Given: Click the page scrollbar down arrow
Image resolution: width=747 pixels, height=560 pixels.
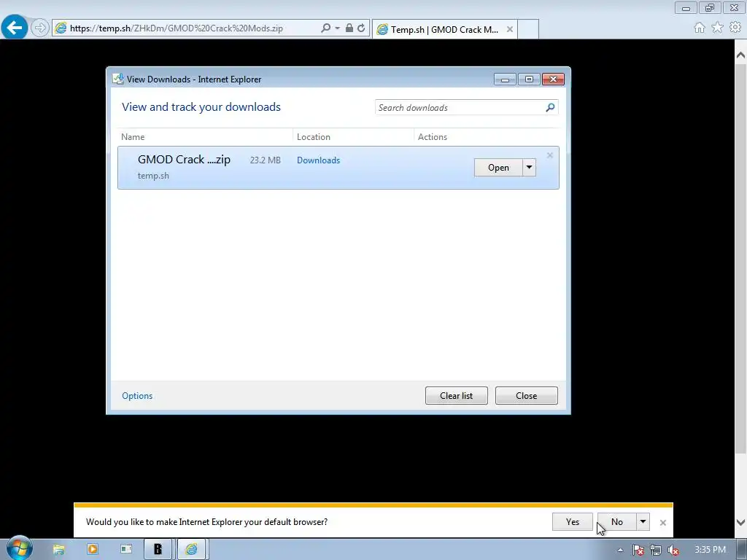Looking at the screenshot, I should pos(741,522).
